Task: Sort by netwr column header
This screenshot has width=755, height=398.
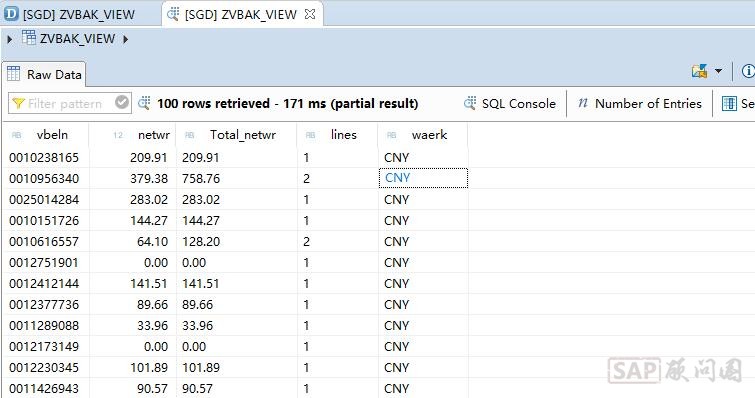Action: click(x=132, y=135)
